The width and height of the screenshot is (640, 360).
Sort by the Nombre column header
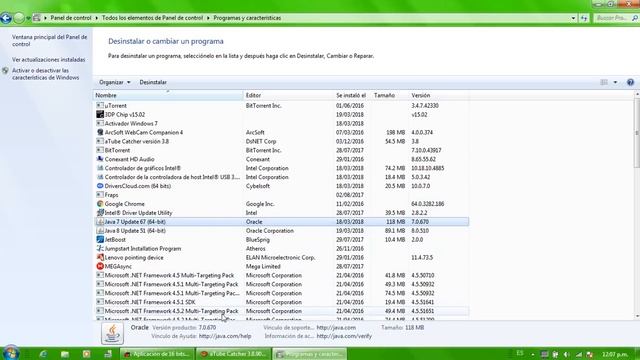(x=168, y=95)
